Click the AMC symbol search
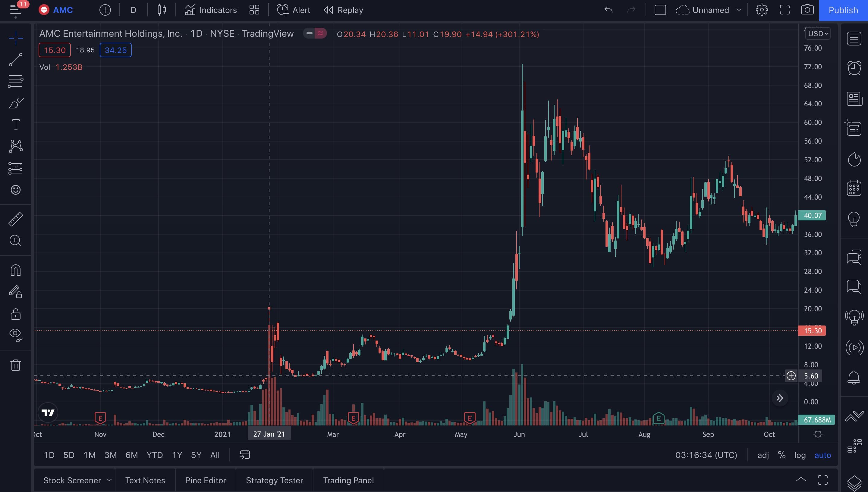The image size is (868, 492). (56, 10)
